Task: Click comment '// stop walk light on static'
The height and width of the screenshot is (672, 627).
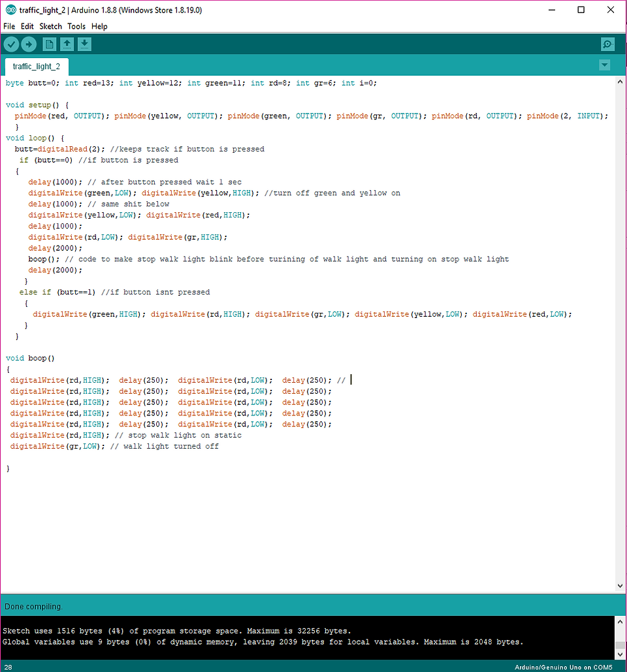Action: pyautogui.click(x=178, y=436)
